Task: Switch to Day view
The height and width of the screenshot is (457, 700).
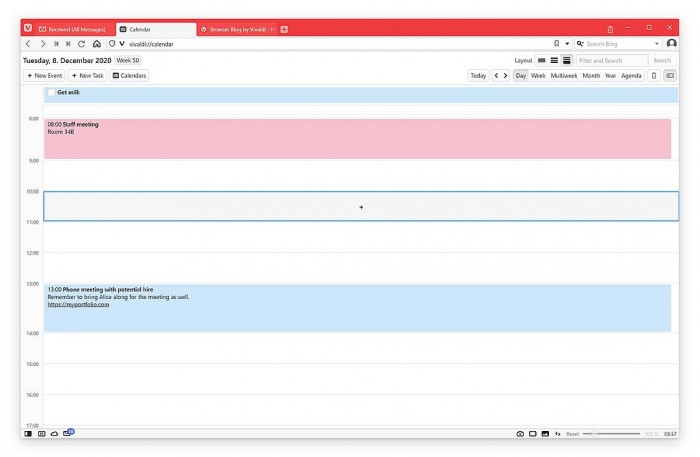Action: (521, 75)
